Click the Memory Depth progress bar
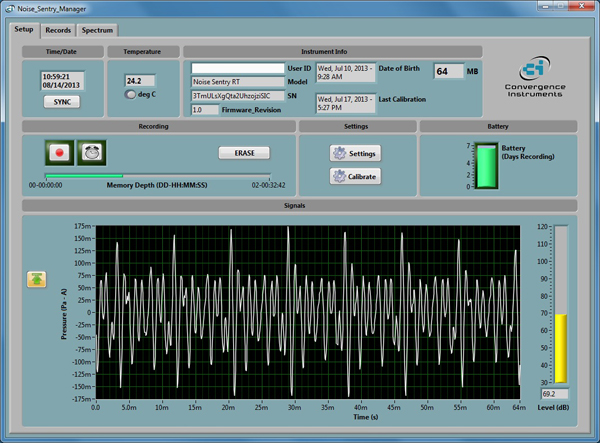Viewport: 600px width, 443px height. (x=158, y=176)
